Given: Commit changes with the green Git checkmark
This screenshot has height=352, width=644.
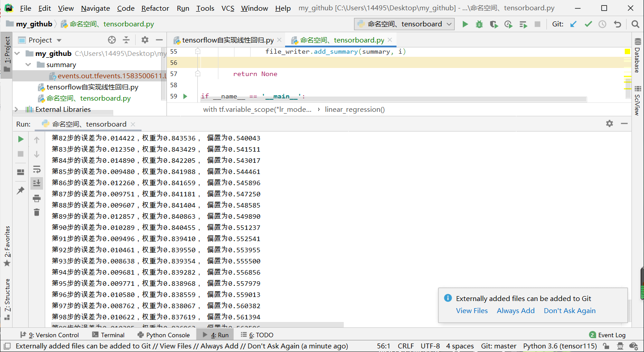Looking at the screenshot, I should (588, 24).
